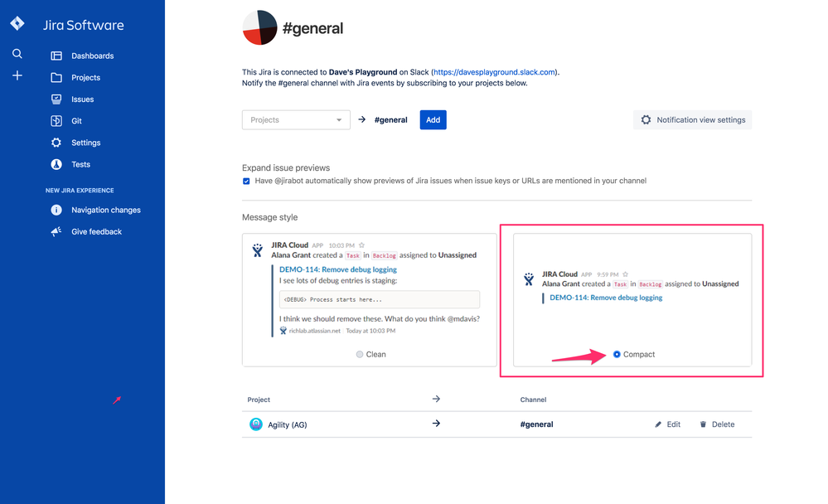Viewport: 828px width, 504px height.
Task: Click the Issues icon in sidebar
Action: coord(56,99)
